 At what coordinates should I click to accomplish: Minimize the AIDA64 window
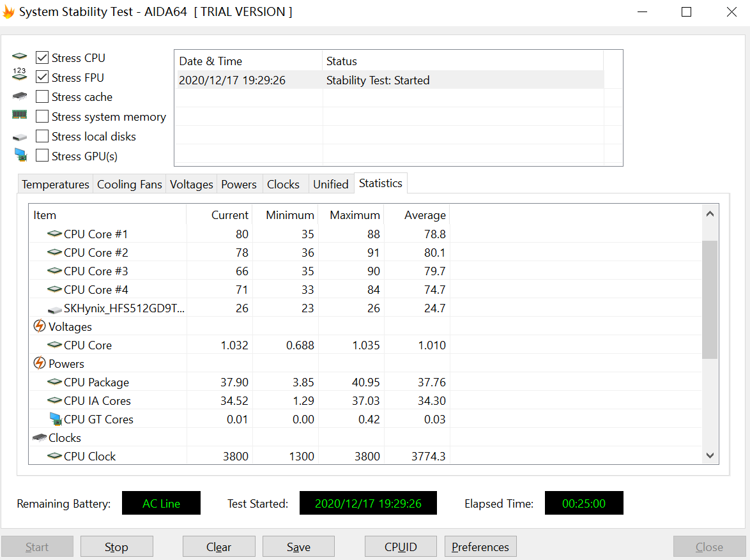[x=643, y=12]
